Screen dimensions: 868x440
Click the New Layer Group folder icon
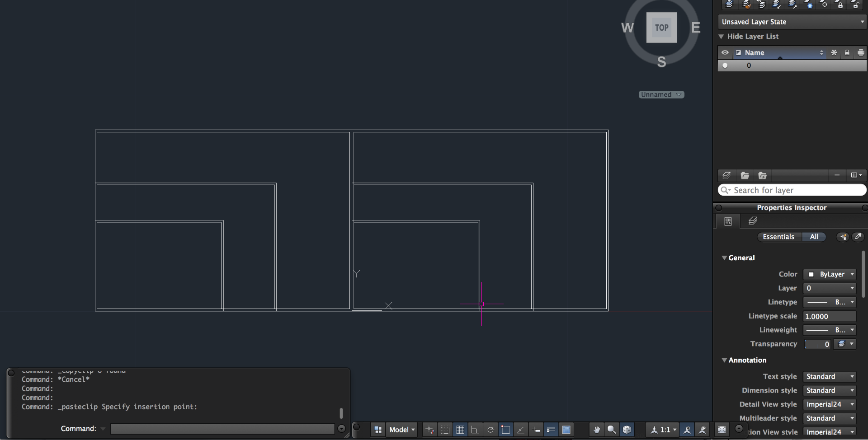[x=745, y=175]
